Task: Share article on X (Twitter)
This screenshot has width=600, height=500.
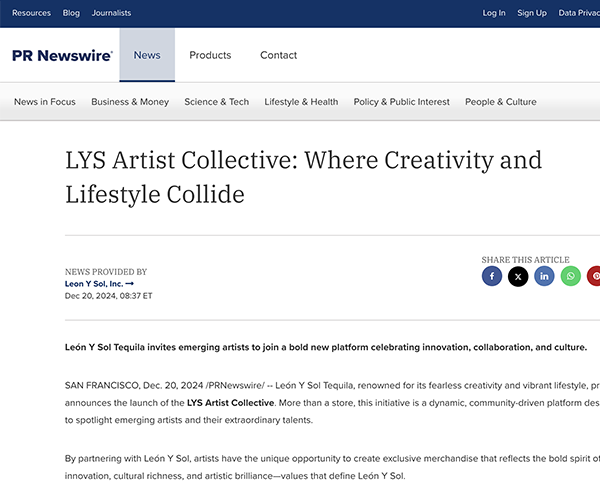Action: point(518,276)
